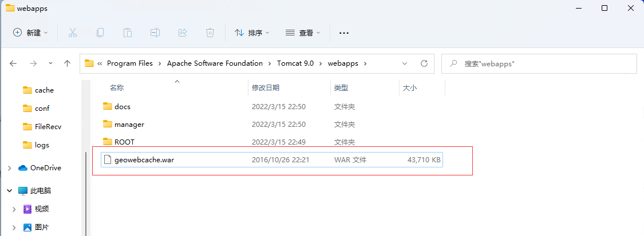
Task: Click the 43,710 KB size cell
Action: coord(424,160)
